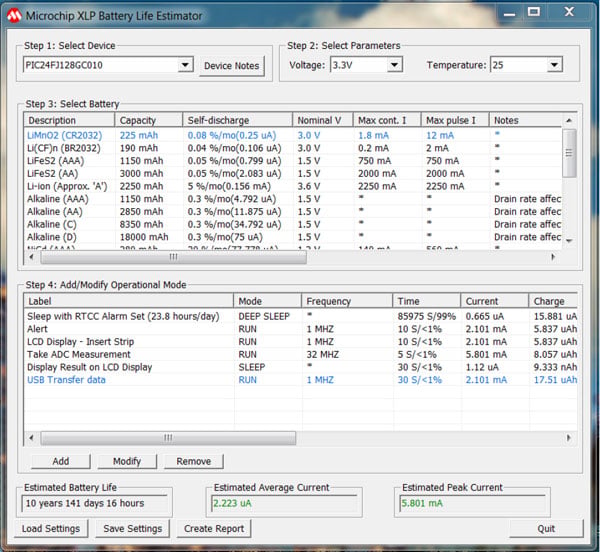Maximize the Battery Life Estimator window
600x552 pixels.
click(534, 13)
